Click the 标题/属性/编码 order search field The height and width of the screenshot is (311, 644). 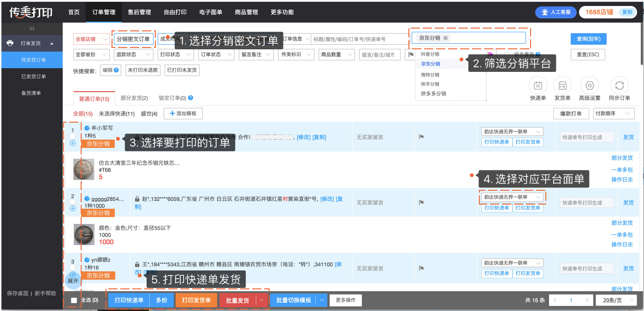pos(360,39)
